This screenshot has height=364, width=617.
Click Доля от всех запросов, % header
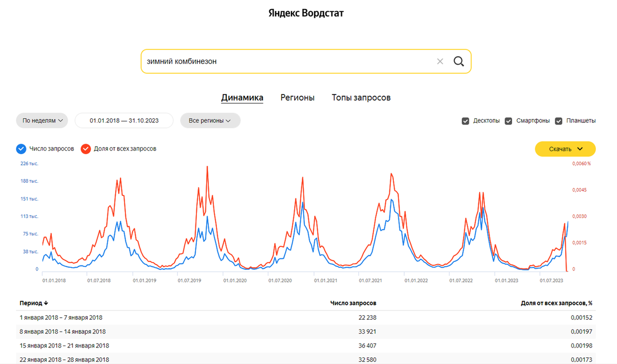pos(557,303)
